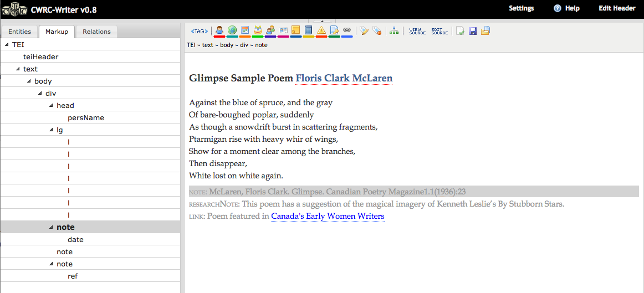Open the Relations tab

pyautogui.click(x=96, y=32)
